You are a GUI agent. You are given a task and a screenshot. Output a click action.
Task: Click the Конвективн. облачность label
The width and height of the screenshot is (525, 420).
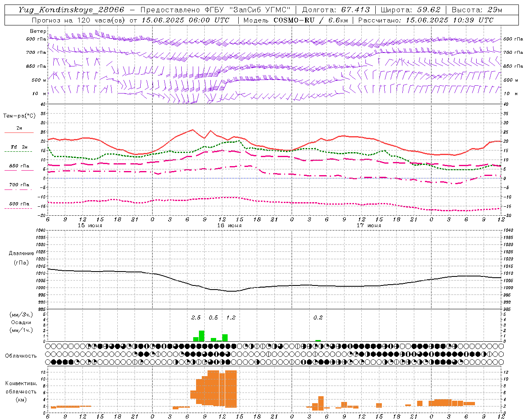coord(21,387)
